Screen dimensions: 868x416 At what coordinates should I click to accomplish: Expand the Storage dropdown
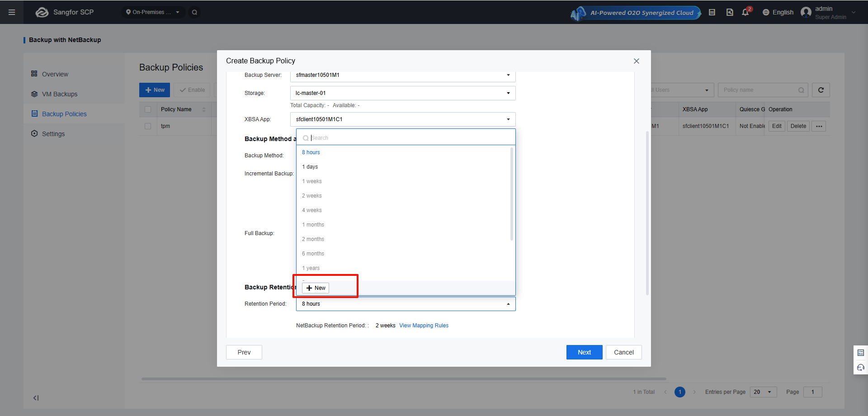[403, 93]
